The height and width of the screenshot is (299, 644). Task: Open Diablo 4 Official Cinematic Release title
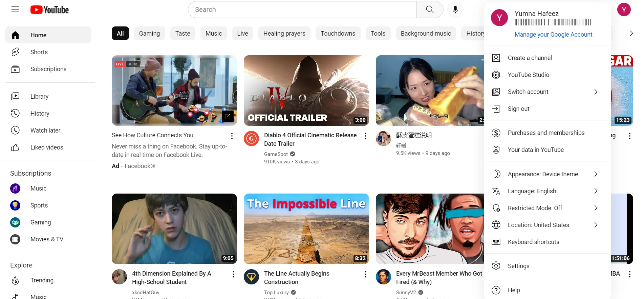pos(310,139)
